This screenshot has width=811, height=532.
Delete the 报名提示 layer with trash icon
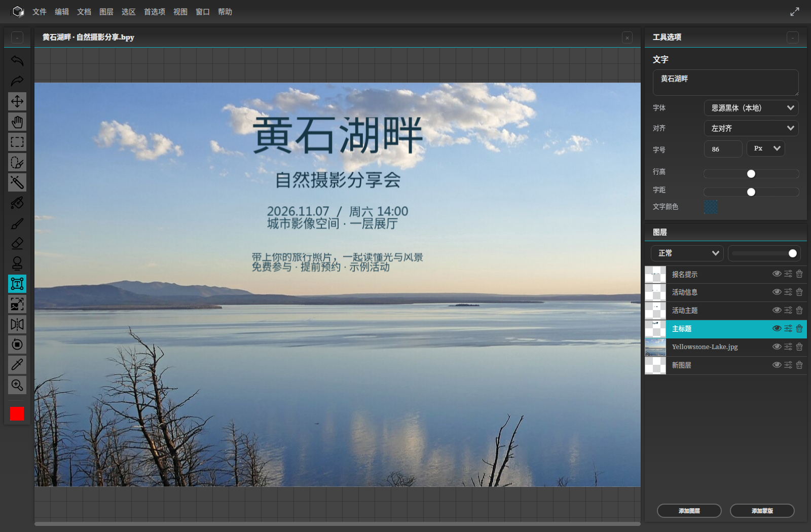[799, 274]
